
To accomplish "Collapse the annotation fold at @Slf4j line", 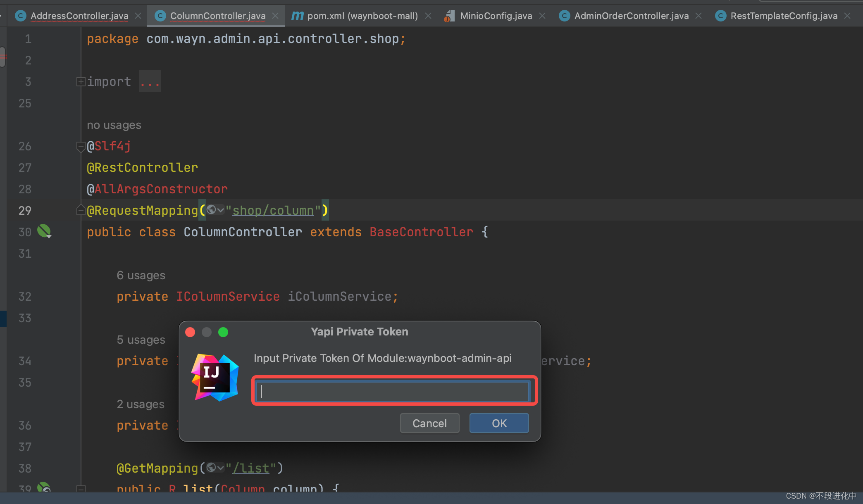I will tap(81, 146).
